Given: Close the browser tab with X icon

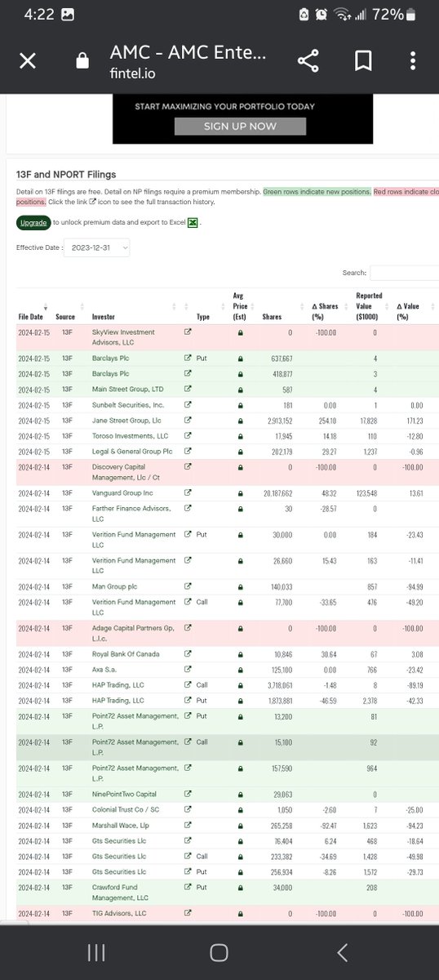Looking at the screenshot, I should coord(27,61).
